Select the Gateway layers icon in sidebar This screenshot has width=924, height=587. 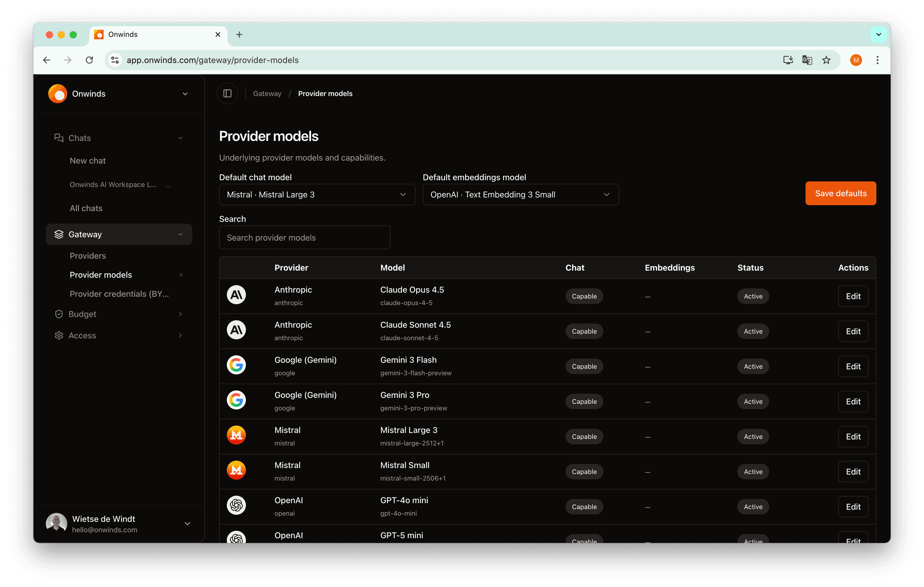point(59,234)
